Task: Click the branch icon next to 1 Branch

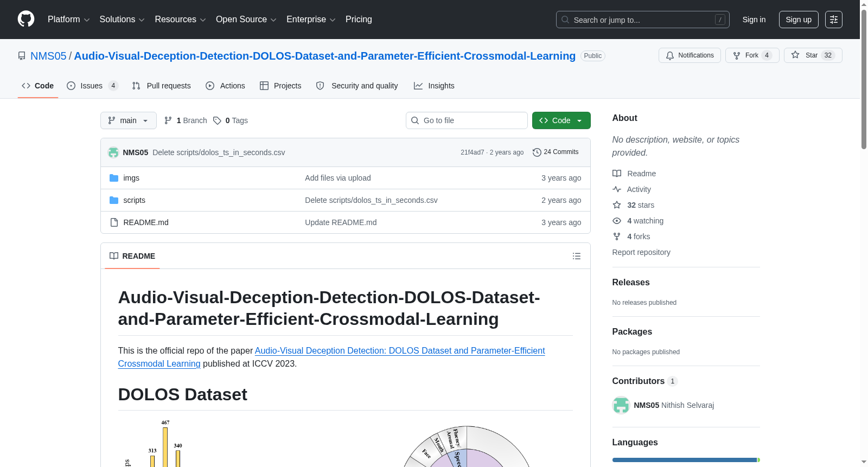Action: 168,120
